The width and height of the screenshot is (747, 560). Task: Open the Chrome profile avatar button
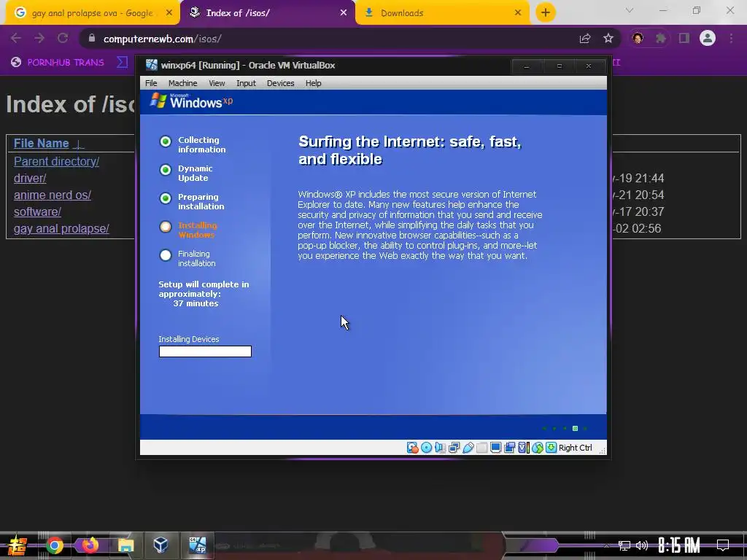click(708, 38)
